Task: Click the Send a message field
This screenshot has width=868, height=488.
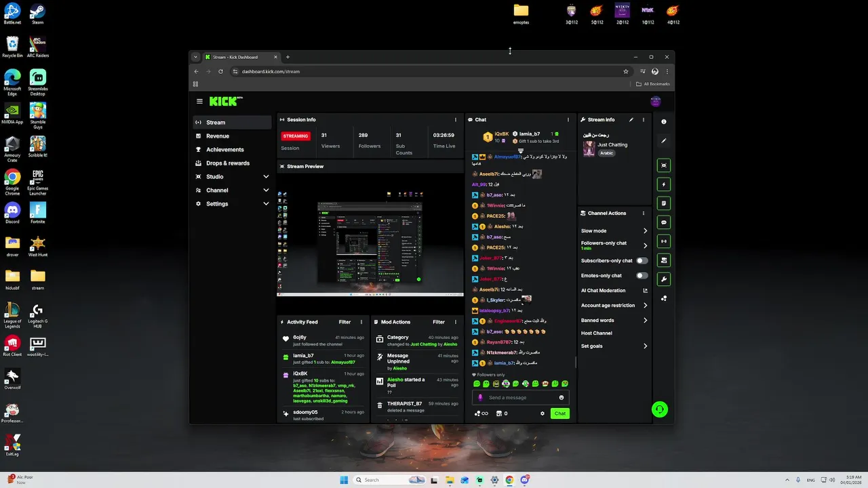Action: (x=521, y=398)
